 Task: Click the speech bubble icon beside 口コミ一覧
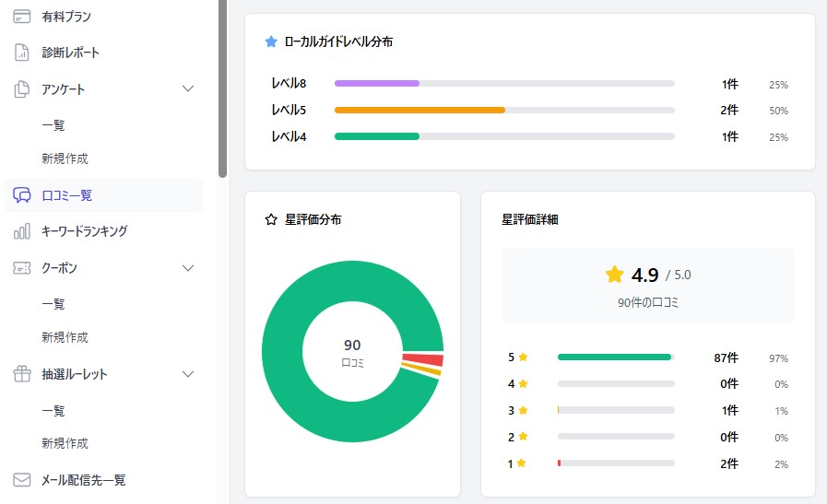tap(22, 195)
